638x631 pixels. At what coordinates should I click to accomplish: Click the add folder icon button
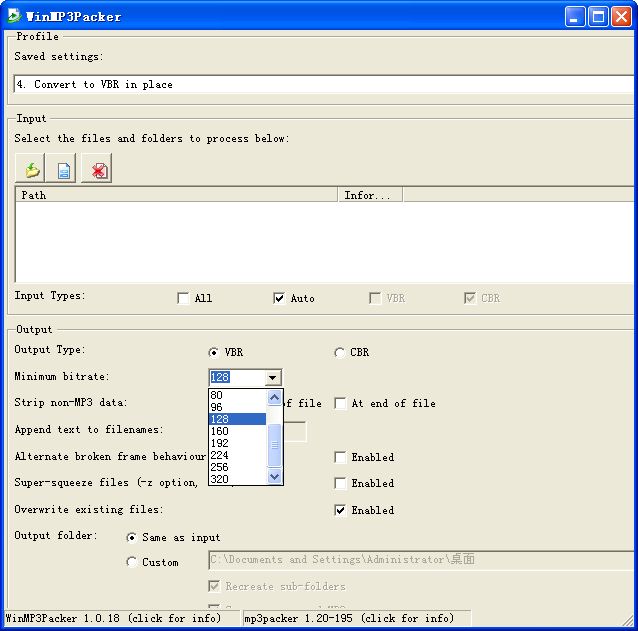[x=30, y=168]
